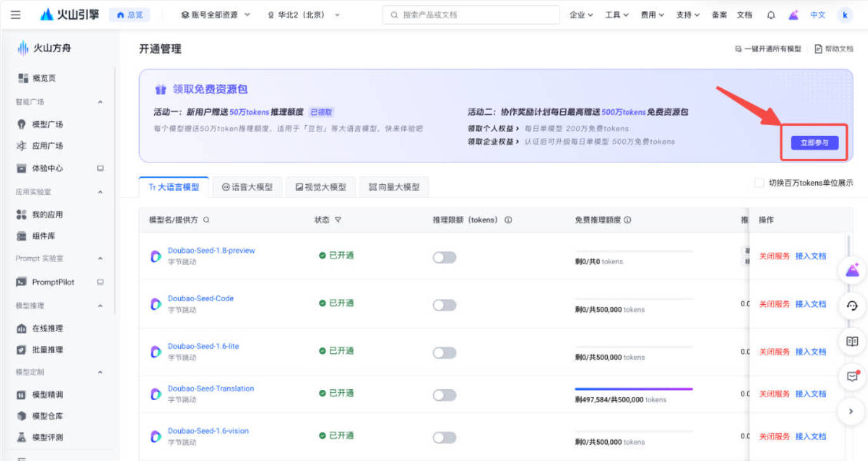Open 帮助文档 link
The image size is (868, 461).
[834, 49]
